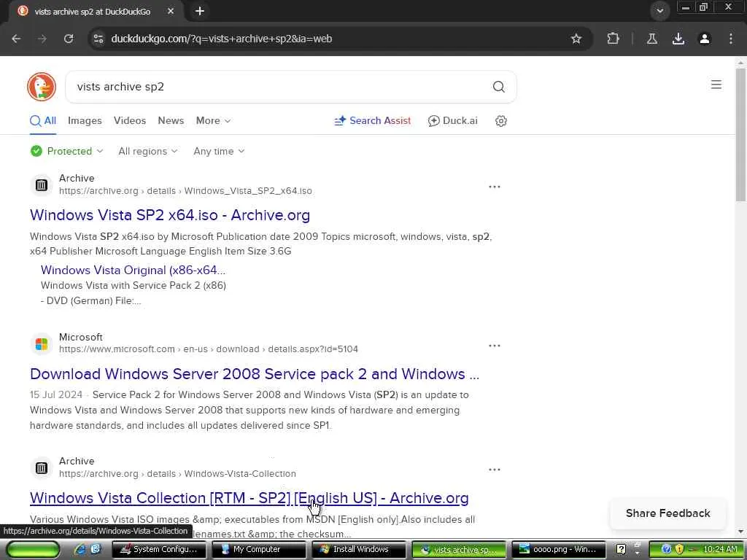Open the browser extensions puzzle icon
747x560 pixels.
click(613, 39)
